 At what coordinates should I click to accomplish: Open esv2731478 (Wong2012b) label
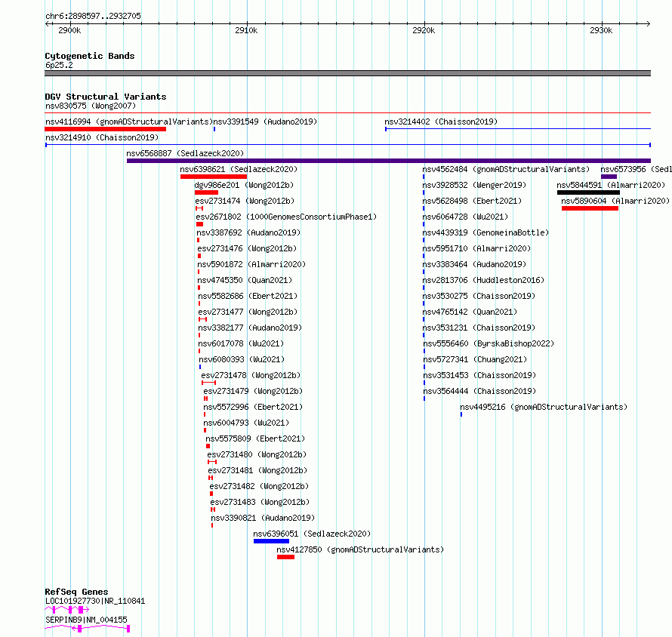click(x=251, y=375)
